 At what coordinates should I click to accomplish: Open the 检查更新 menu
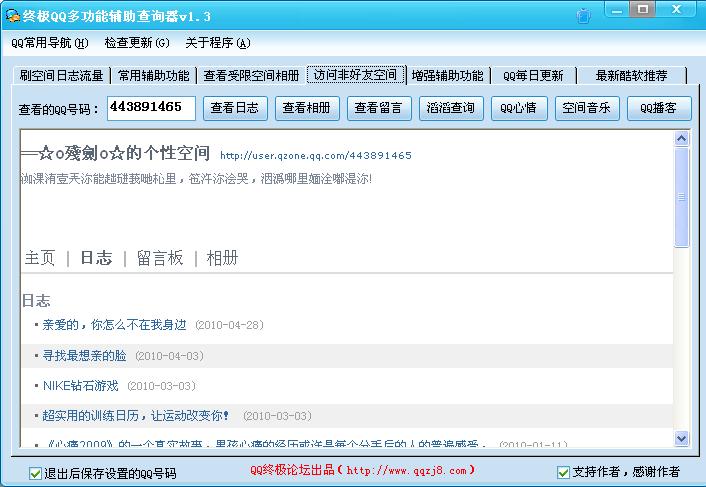tap(137, 43)
